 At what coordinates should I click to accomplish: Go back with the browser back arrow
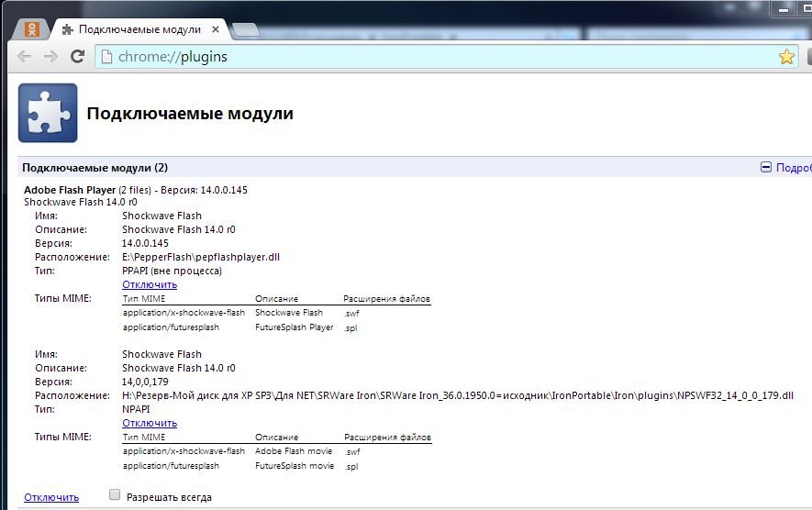point(25,57)
